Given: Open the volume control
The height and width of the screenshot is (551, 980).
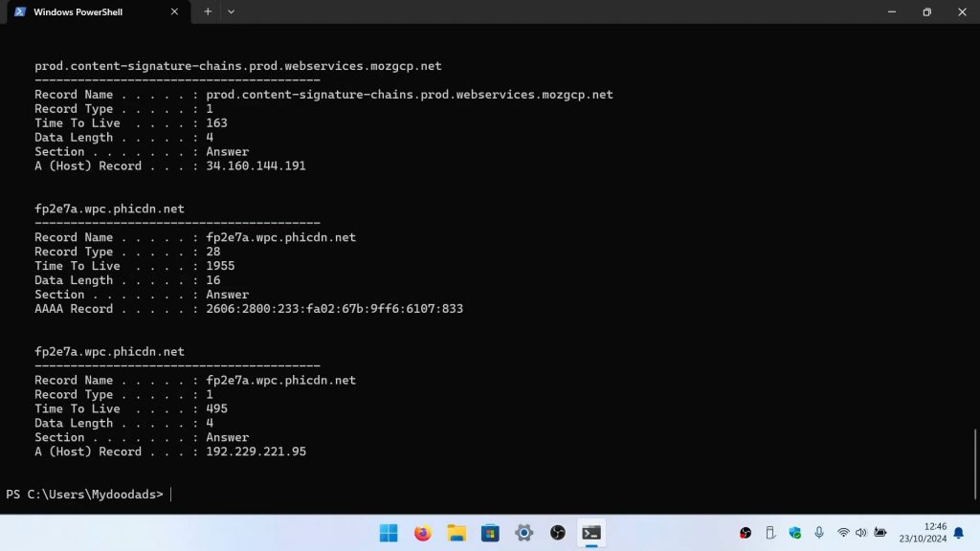Looking at the screenshot, I should tap(861, 533).
